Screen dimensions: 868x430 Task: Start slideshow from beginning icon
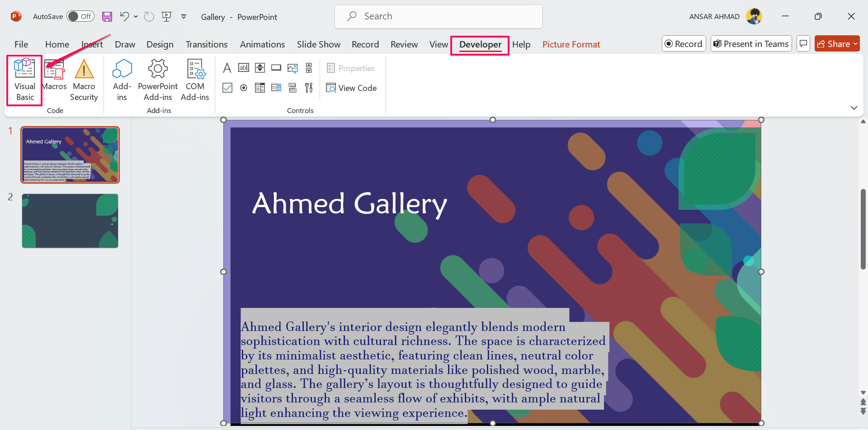(x=167, y=17)
